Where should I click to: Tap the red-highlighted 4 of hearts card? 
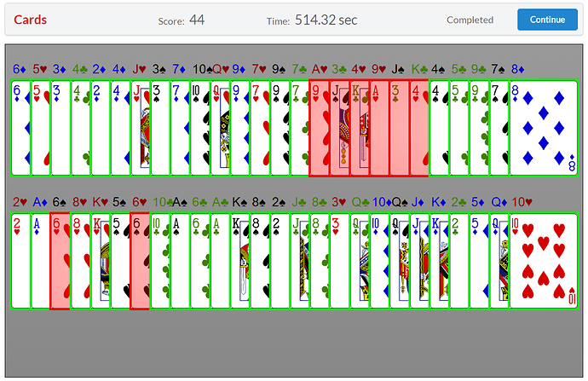coord(419,128)
